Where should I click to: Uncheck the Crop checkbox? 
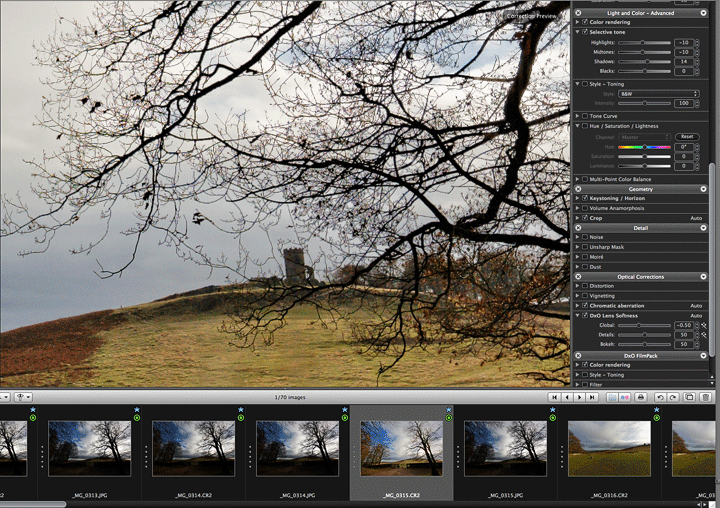tap(585, 218)
